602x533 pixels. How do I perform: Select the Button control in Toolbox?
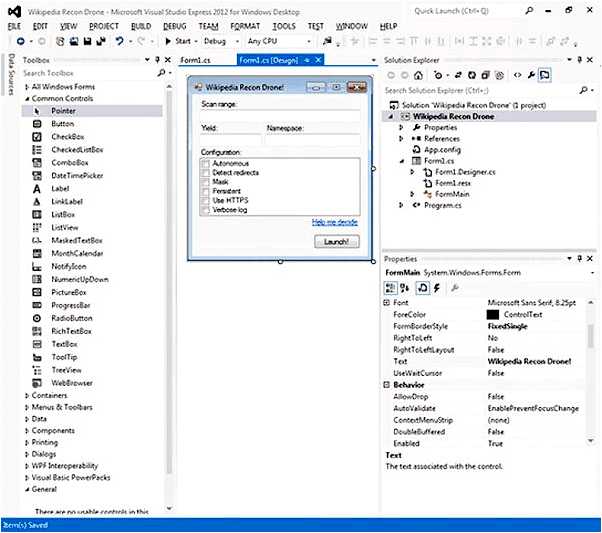[x=63, y=124]
